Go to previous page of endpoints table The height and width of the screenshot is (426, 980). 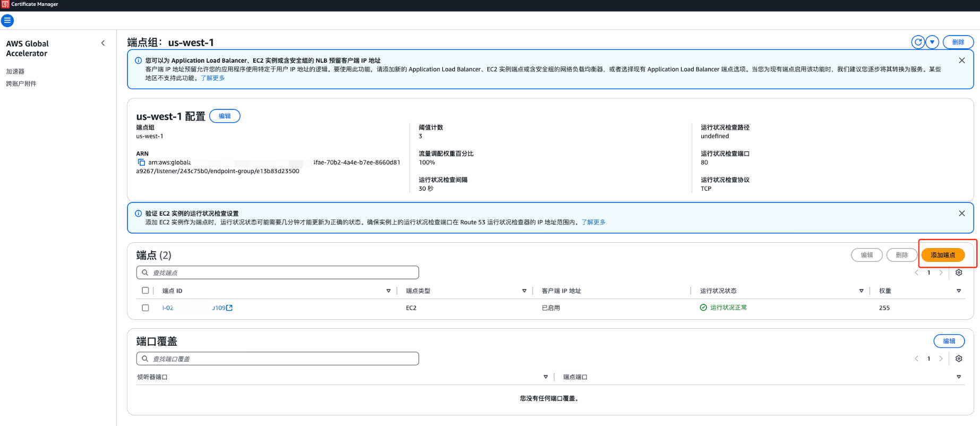(916, 272)
